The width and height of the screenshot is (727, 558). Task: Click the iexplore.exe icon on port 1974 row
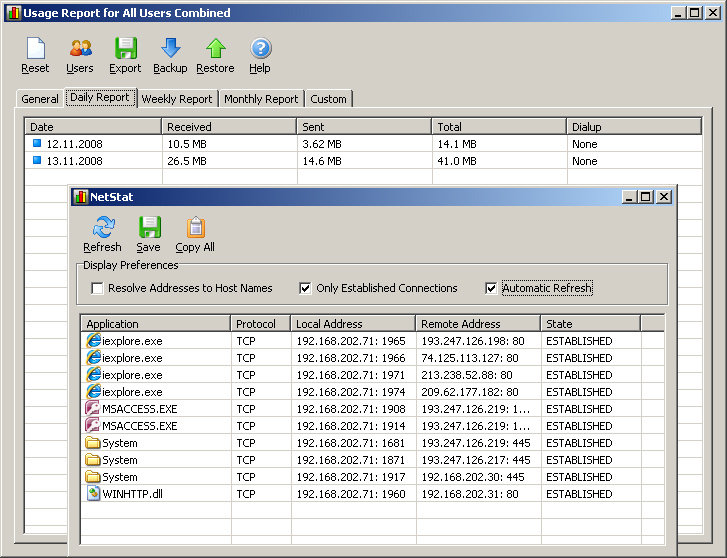pos(93,391)
